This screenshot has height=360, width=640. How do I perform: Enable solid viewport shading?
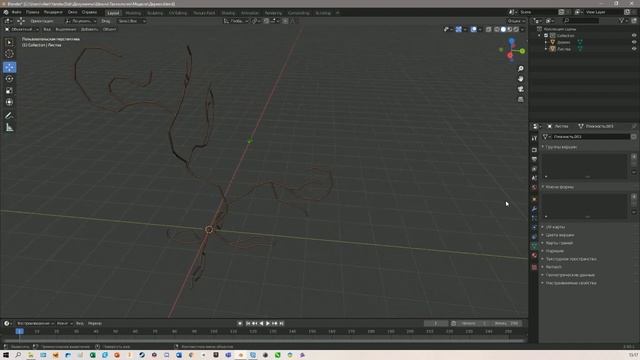pyautogui.click(x=503, y=29)
